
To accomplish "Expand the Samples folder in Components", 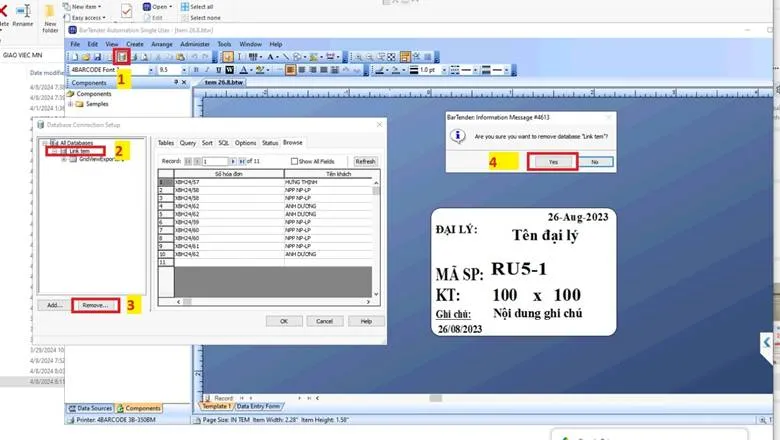I will (x=78, y=103).
